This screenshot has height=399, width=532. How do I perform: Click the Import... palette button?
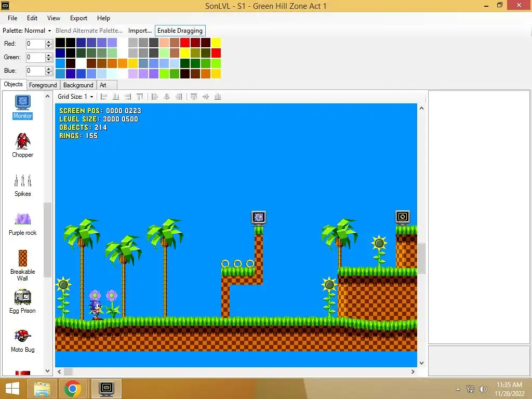(x=140, y=31)
